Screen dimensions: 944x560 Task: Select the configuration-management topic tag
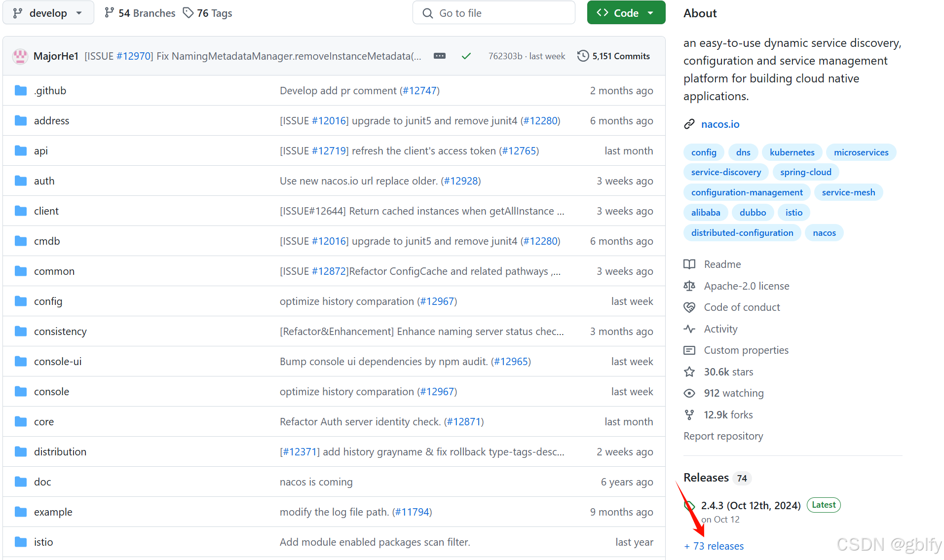pyautogui.click(x=747, y=192)
